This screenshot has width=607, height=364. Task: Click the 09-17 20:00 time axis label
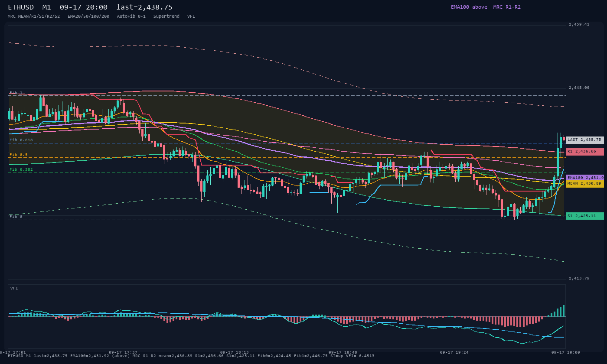(566, 352)
